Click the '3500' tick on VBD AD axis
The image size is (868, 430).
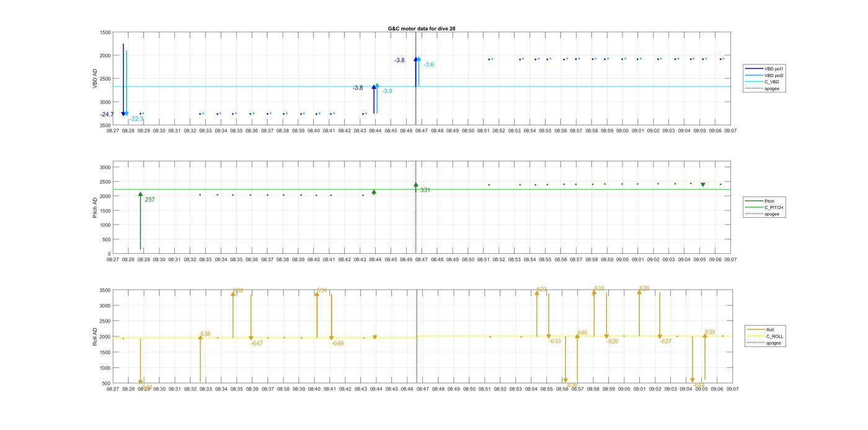coord(105,125)
